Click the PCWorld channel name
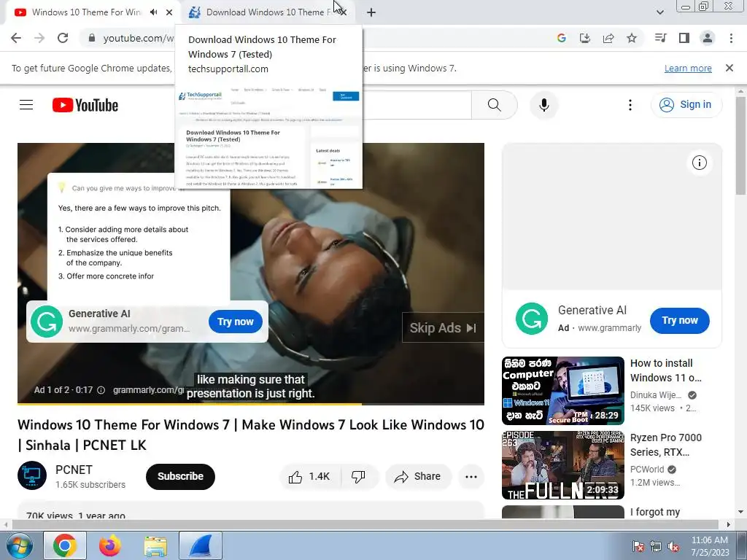This screenshot has height=560, width=747. [647, 470]
